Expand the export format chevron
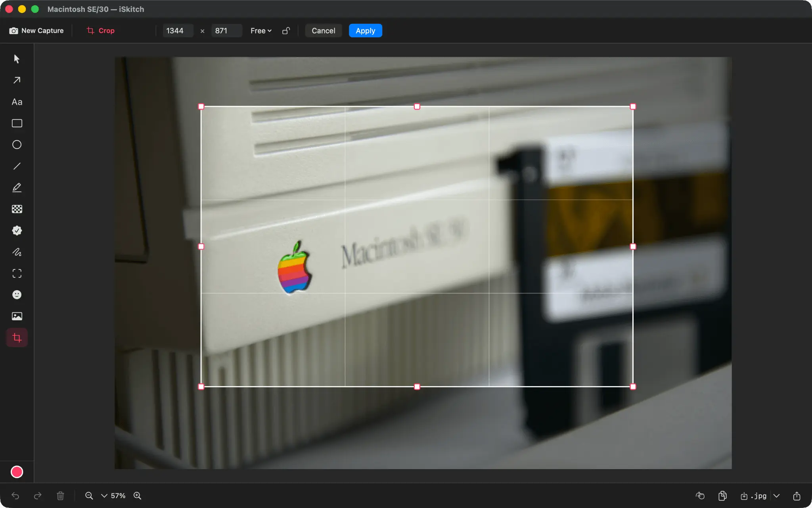This screenshot has width=812, height=508. point(776,496)
